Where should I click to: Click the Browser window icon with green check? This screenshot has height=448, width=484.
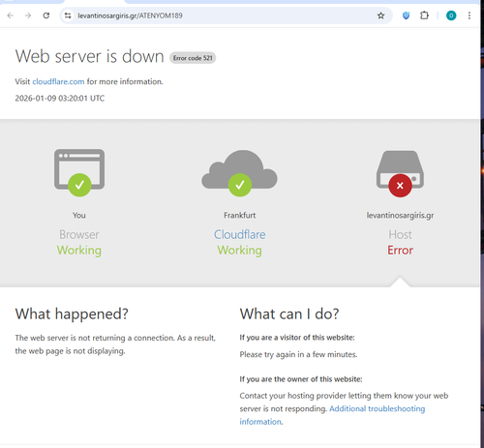[x=79, y=172]
